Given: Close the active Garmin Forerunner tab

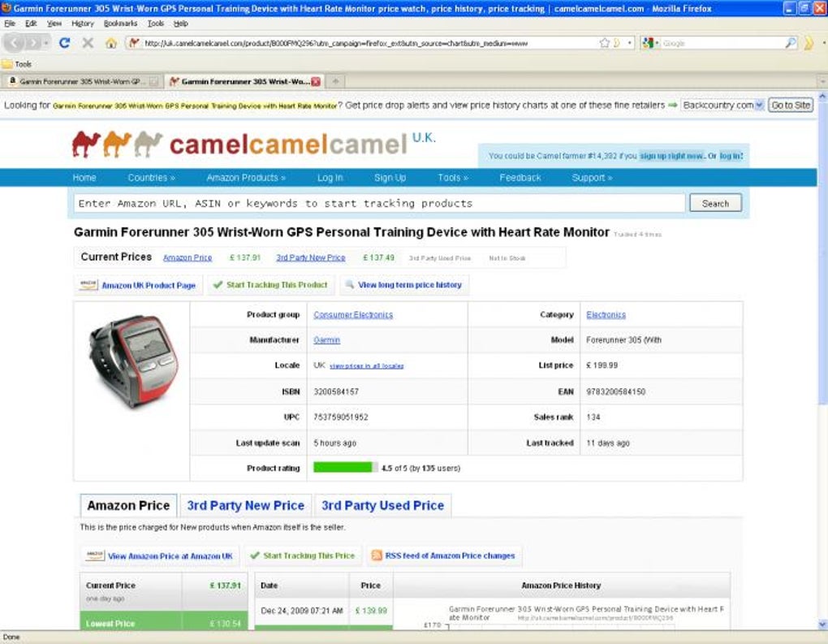Looking at the screenshot, I should (x=316, y=81).
